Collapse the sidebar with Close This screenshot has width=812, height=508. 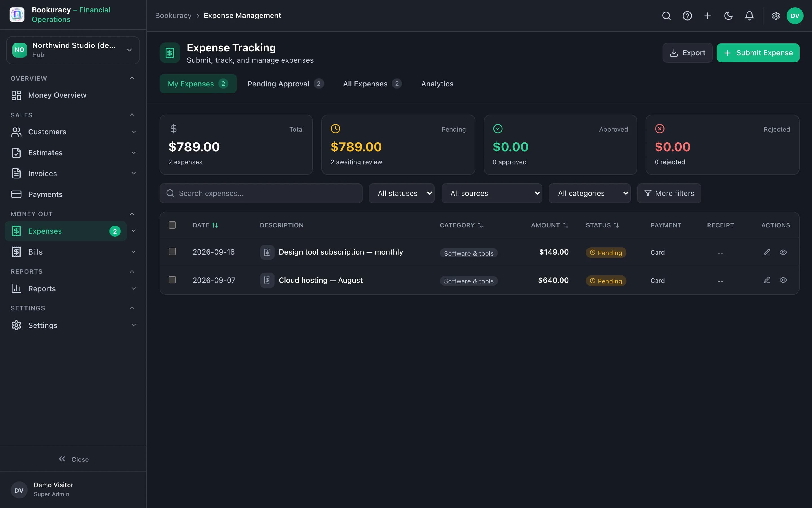pos(73,459)
